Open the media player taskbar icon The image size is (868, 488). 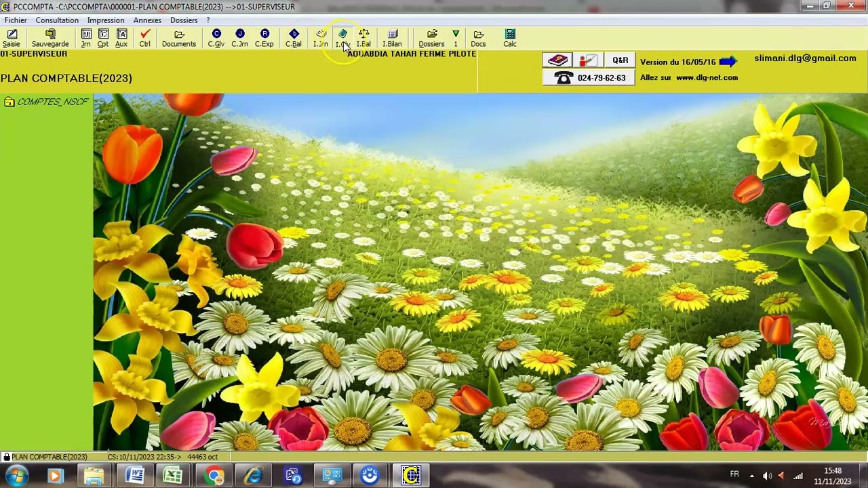click(56, 476)
